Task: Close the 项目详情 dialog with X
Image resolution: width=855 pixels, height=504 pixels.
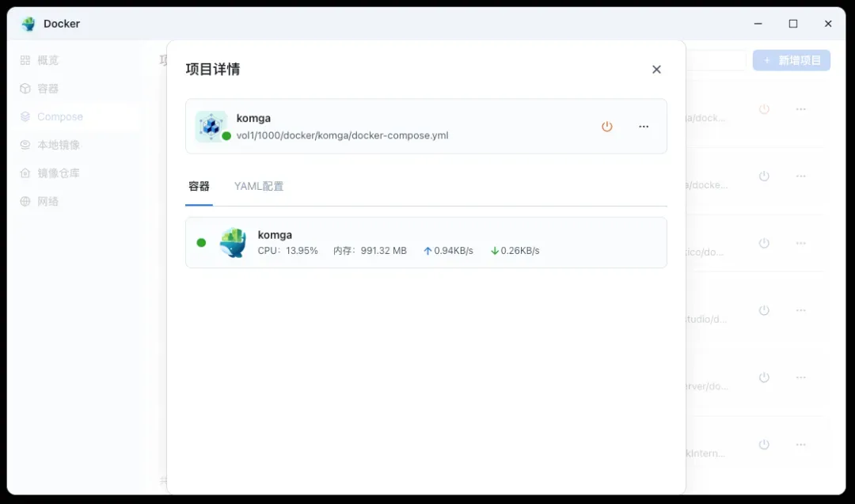Action: point(656,69)
